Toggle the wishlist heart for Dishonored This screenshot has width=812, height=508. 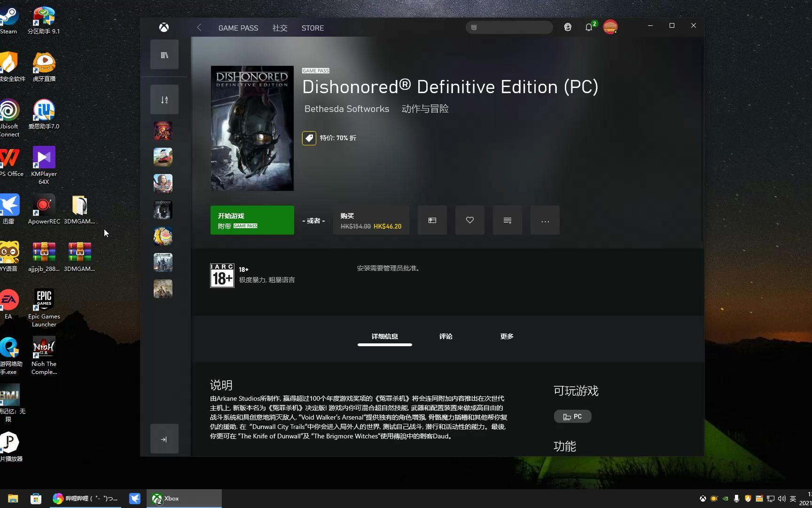(x=469, y=220)
